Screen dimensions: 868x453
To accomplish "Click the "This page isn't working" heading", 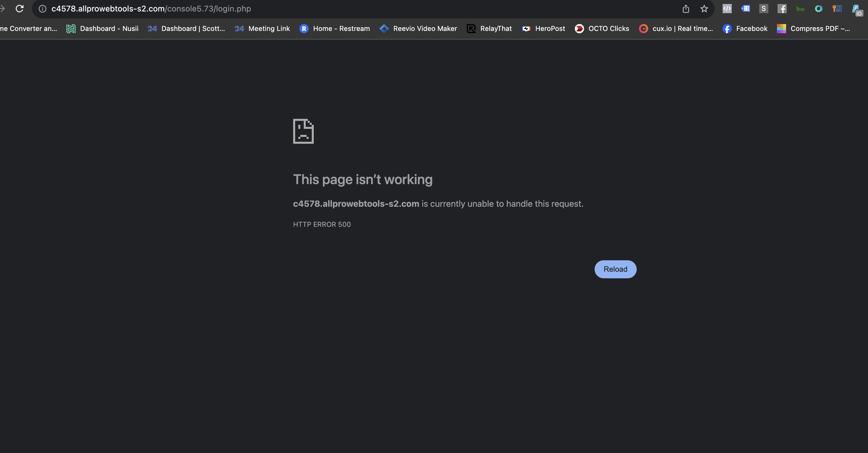I will 362,179.
